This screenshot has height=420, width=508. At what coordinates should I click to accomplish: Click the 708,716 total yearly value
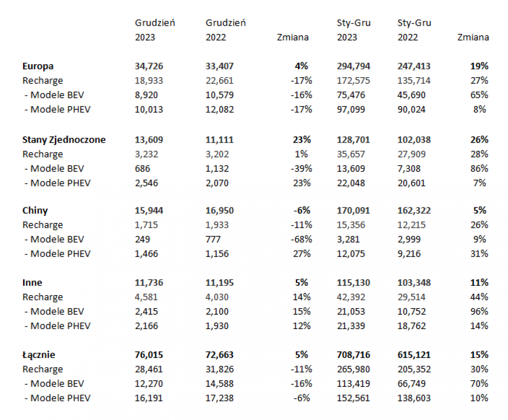point(353,355)
